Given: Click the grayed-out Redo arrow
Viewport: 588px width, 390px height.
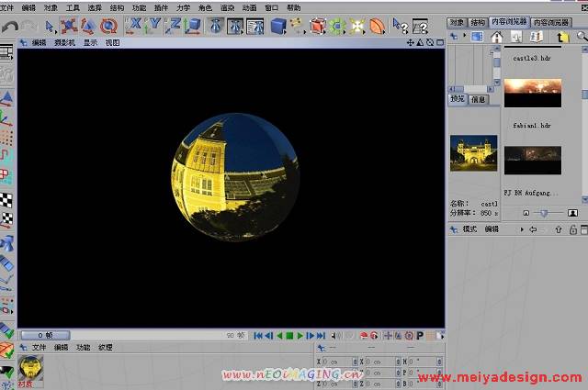Looking at the screenshot, I should click(29, 27).
